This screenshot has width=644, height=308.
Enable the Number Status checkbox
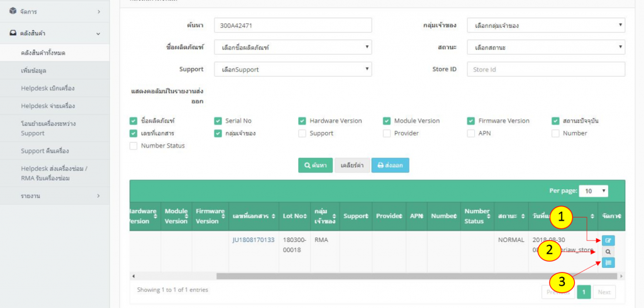click(x=133, y=146)
